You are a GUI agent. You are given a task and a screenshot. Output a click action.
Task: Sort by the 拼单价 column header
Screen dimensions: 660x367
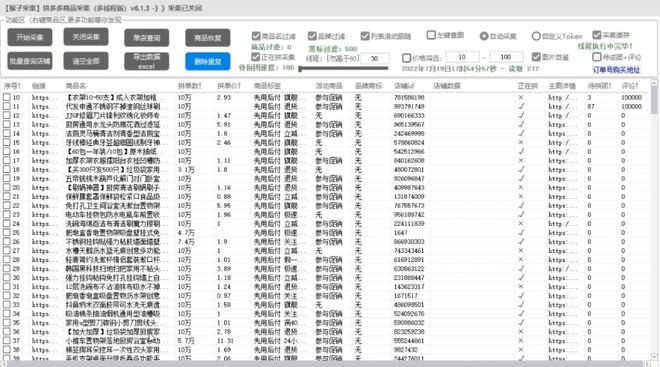pos(229,86)
